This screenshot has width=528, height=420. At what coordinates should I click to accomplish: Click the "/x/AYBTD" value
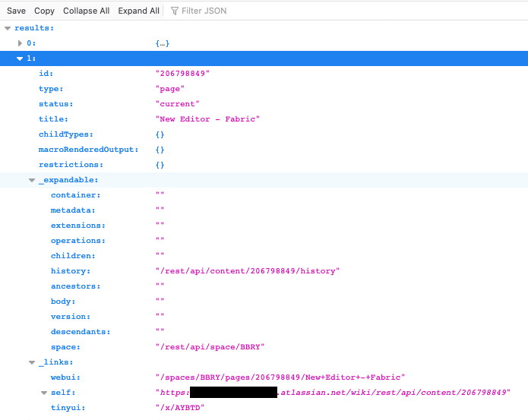pos(180,408)
